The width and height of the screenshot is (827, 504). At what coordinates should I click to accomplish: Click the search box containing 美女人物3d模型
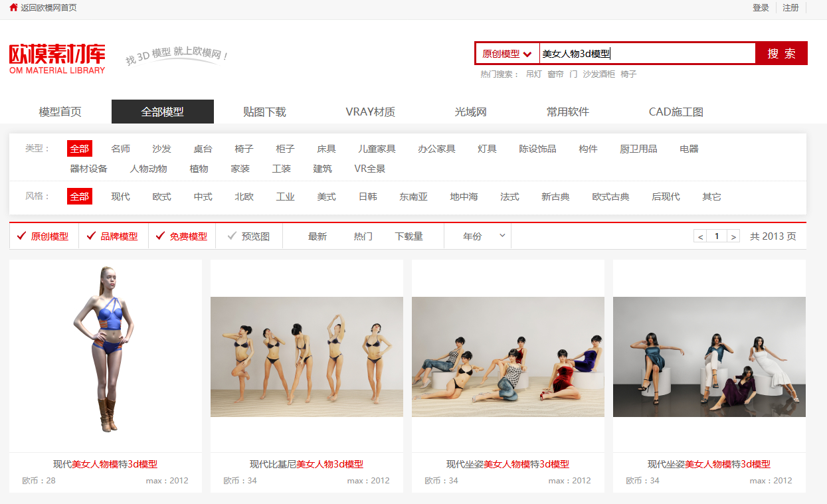click(x=647, y=54)
